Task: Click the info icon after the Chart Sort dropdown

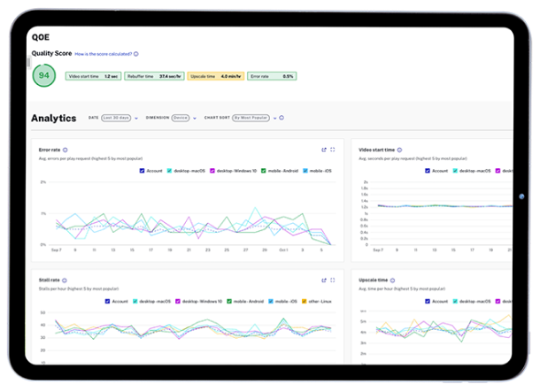Action: click(282, 118)
